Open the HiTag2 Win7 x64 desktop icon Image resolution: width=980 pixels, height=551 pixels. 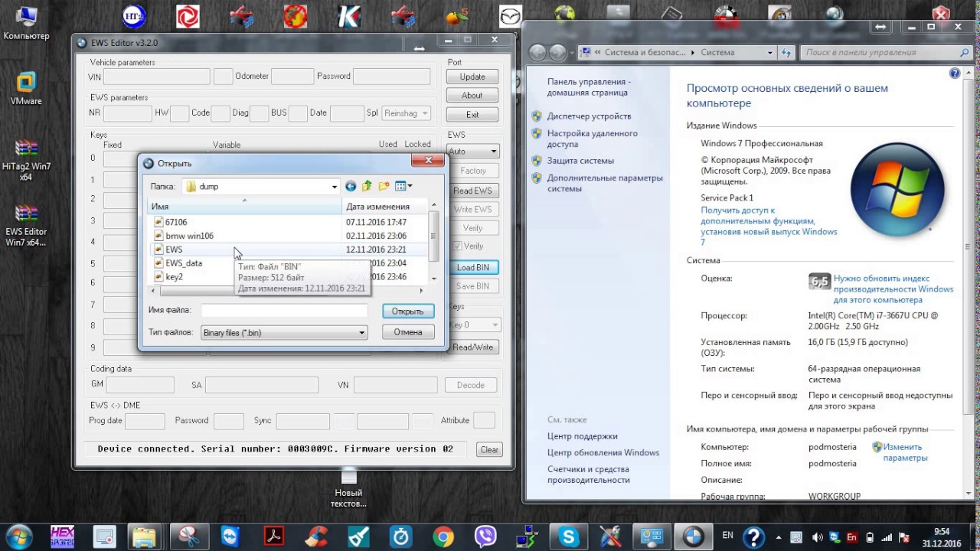(26, 159)
